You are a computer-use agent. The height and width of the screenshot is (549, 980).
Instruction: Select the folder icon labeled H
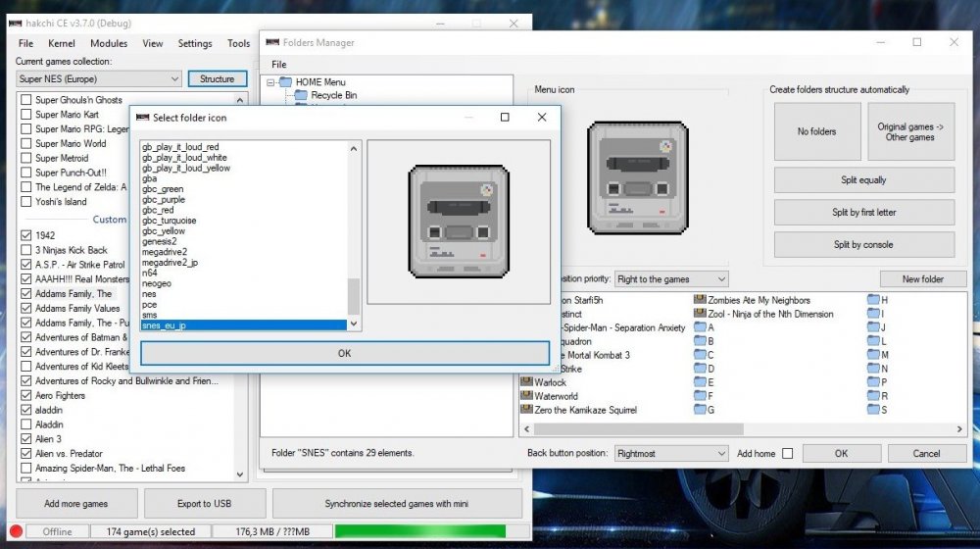pos(872,300)
